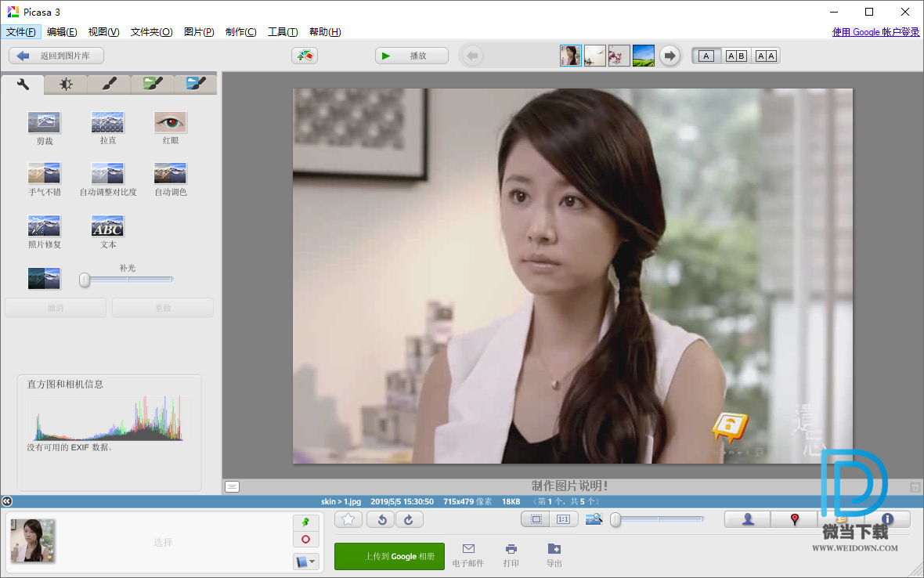924x578 pixels.
Task: Open the 帮助(H) menu
Action: tap(325, 32)
